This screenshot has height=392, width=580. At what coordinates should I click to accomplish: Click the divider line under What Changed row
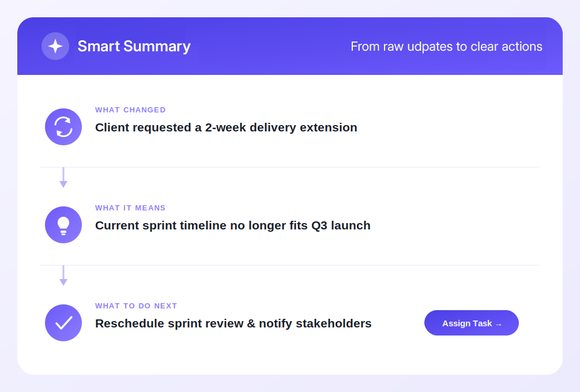pyautogui.click(x=290, y=167)
